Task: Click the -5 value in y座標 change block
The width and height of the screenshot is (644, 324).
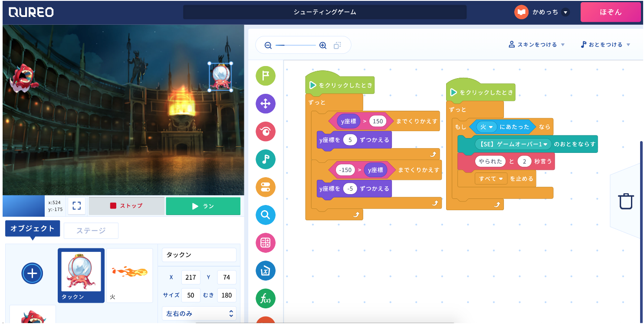Action: 350,188
